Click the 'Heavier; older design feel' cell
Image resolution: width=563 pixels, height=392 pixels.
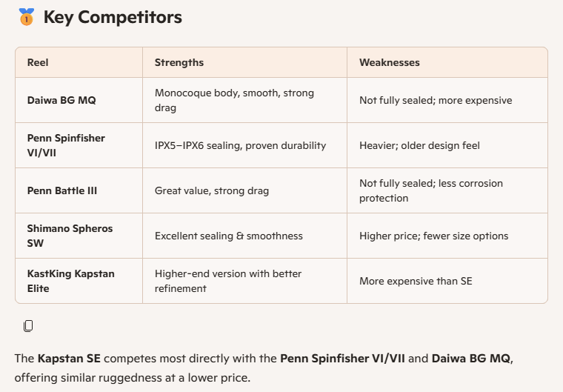[x=419, y=145]
